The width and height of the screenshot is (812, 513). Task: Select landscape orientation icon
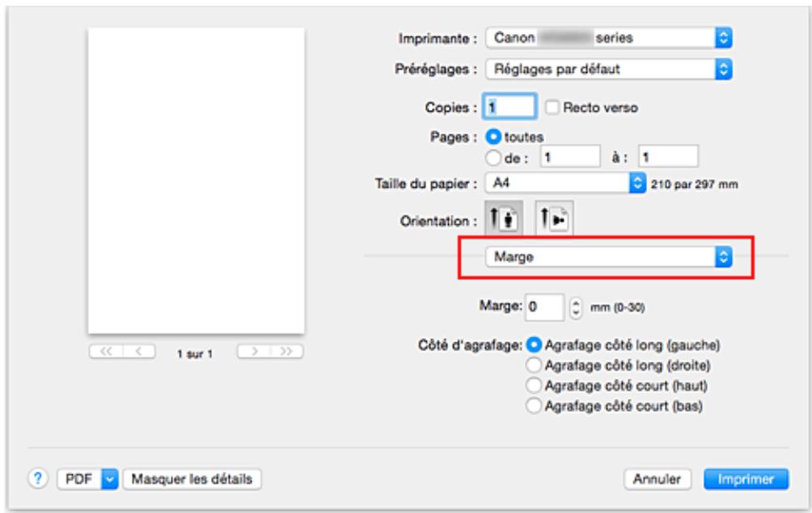(553, 218)
